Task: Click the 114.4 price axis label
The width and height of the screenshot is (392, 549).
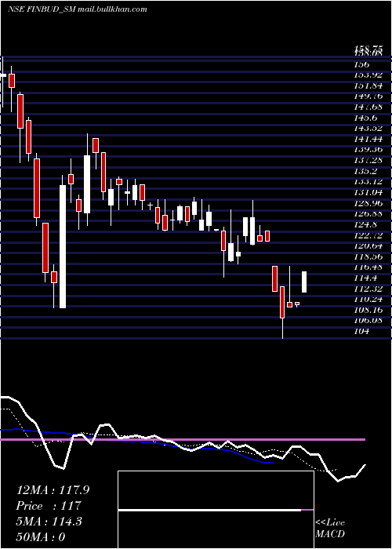Action: pyautogui.click(x=365, y=278)
